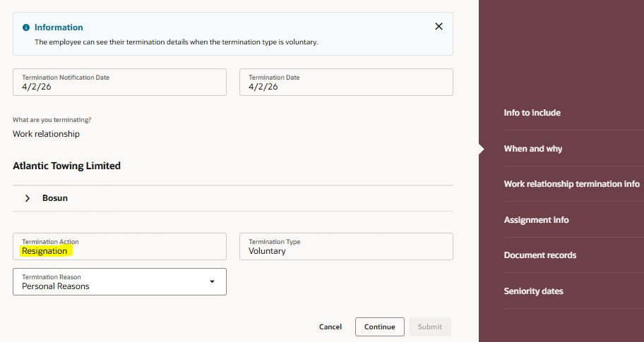
Task: Click the 'What are you terminating?' label
Action: (52, 120)
